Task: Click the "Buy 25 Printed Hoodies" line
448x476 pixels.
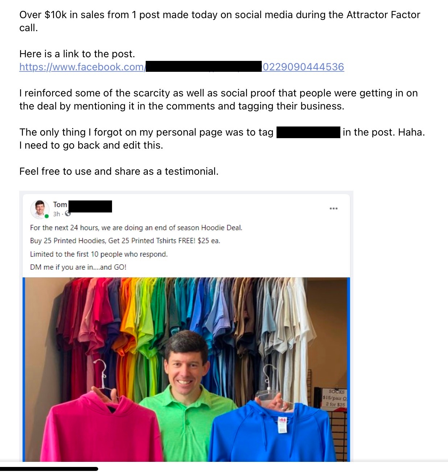Action: point(125,241)
